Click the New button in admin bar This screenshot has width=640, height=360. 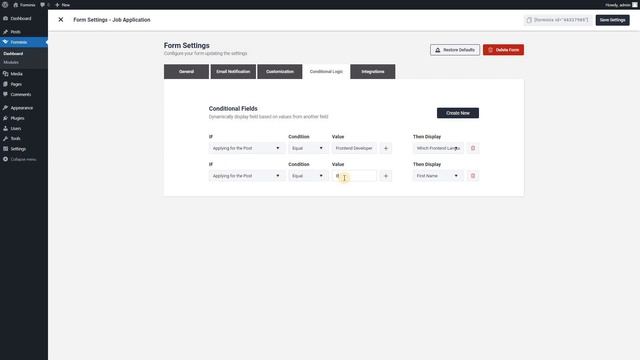tap(62, 5)
